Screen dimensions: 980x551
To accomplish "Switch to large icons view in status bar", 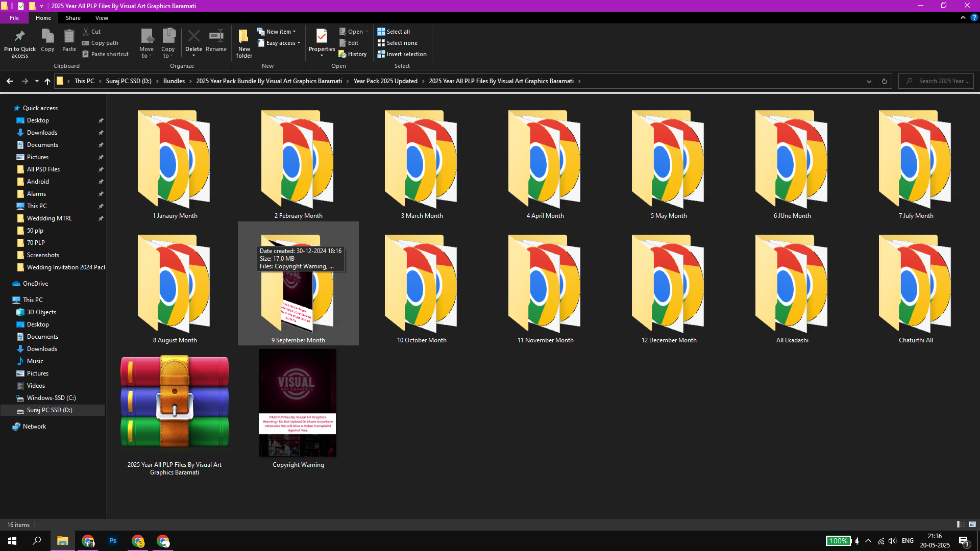I will click(x=972, y=524).
